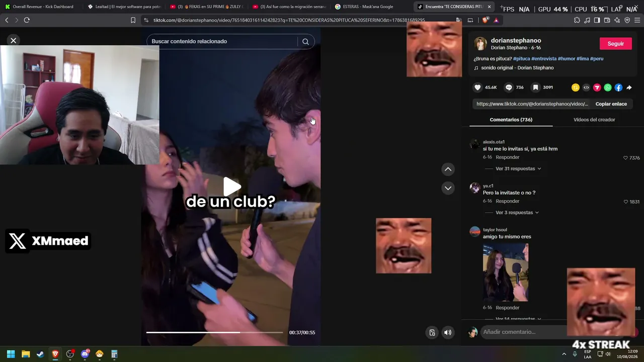Open image attached to taylor hsoul comment
Image resolution: width=644 pixels, height=362 pixels.
pyautogui.click(x=506, y=273)
